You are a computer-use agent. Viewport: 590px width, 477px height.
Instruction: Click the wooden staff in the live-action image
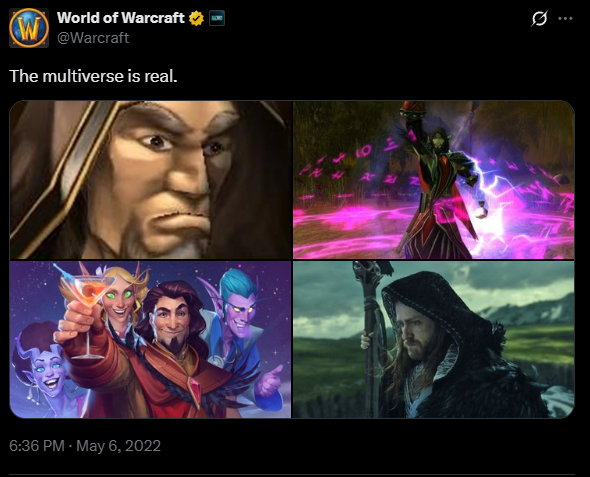[371, 339]
